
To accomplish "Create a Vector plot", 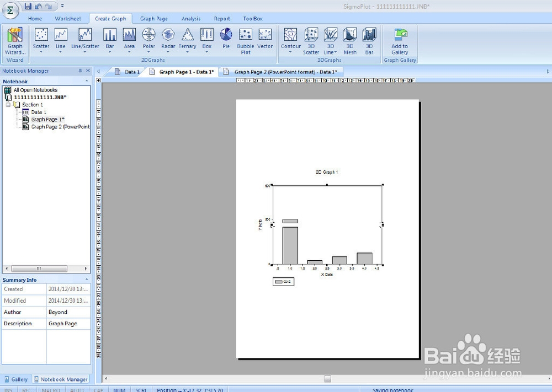I will point(265,38).
